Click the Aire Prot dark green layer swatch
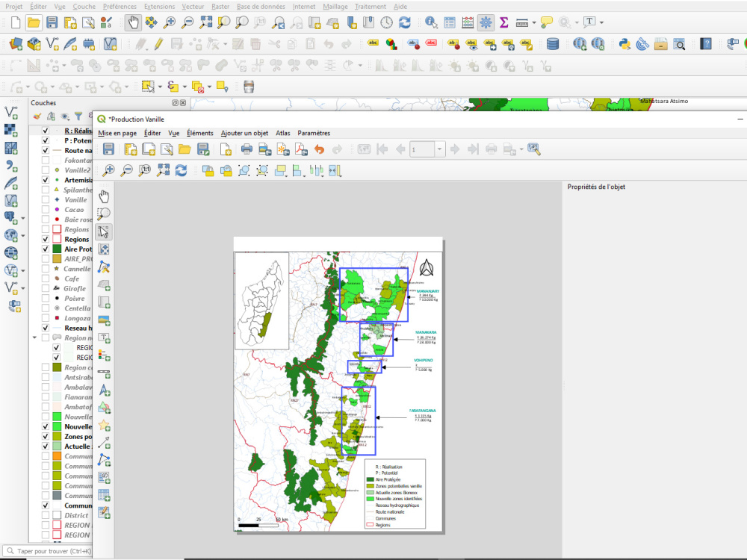Viewport: 747px width, 560px height. point(57,249)
